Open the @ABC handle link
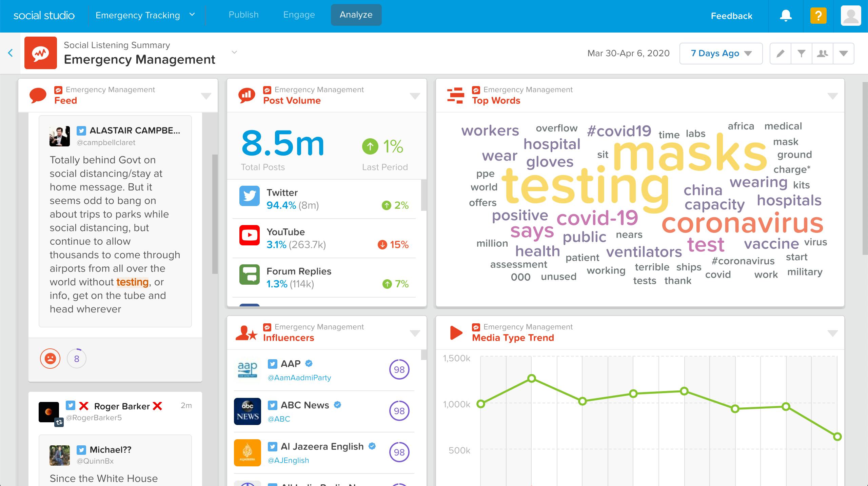This screenshot has height=486, width=868. pyautogui.click(x=279, y=419)
